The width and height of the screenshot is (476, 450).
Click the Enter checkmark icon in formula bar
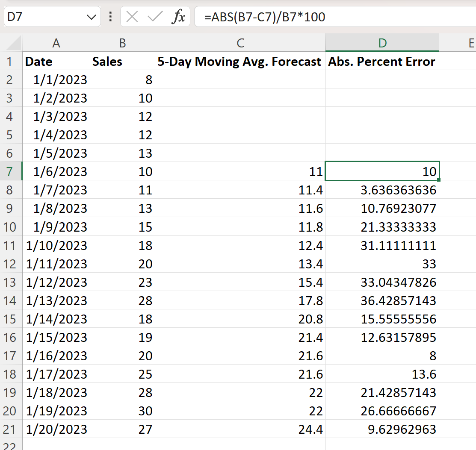tap(155, 16)
